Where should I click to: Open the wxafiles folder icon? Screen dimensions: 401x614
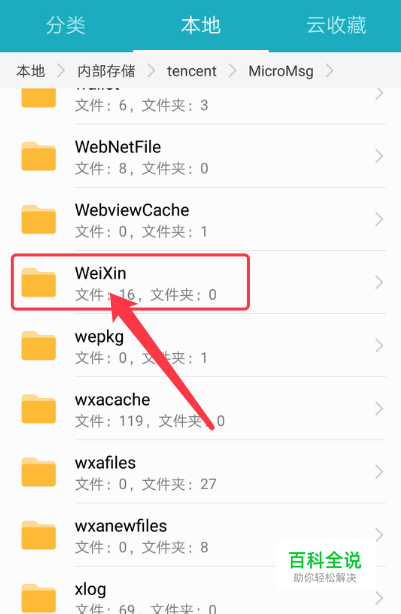[38, 472]
